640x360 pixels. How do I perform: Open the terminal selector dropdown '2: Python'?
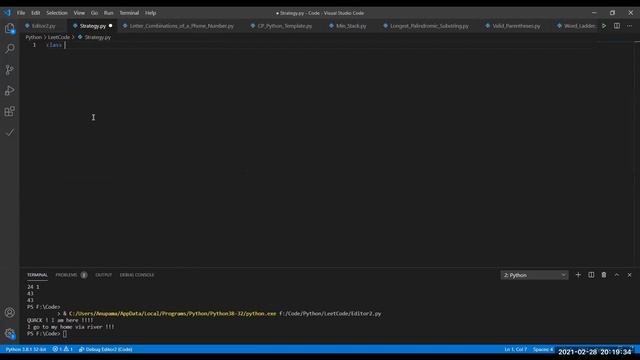point(534,275)
